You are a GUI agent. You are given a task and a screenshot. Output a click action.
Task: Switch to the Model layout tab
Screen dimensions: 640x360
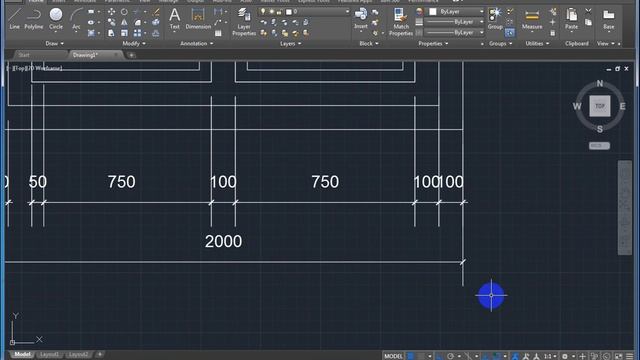click(22, 354)
